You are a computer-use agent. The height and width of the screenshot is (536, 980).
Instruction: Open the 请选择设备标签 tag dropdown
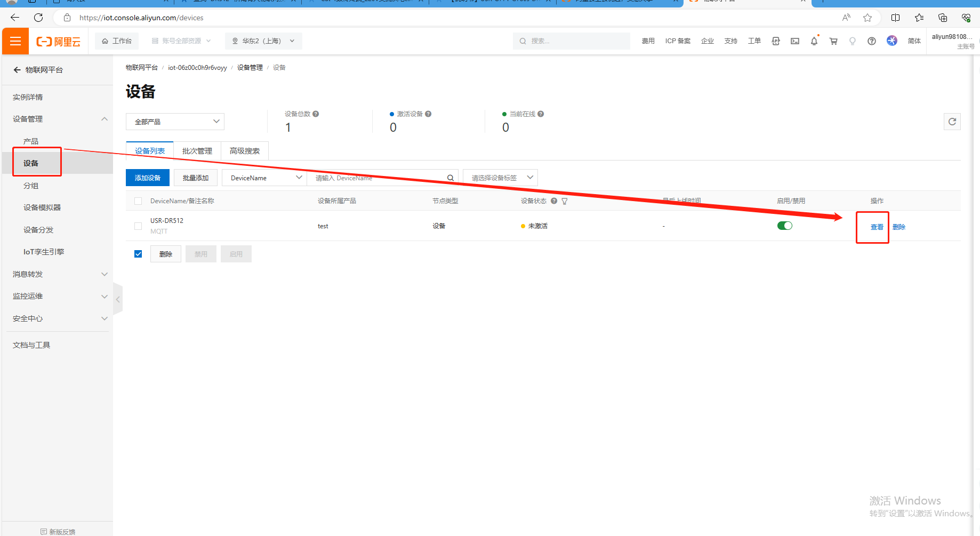500,178
